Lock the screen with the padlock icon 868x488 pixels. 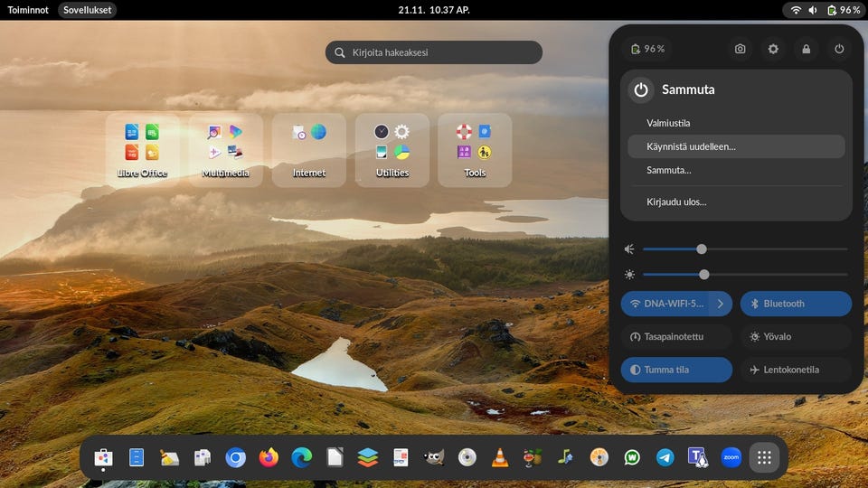tap(806, 49)
